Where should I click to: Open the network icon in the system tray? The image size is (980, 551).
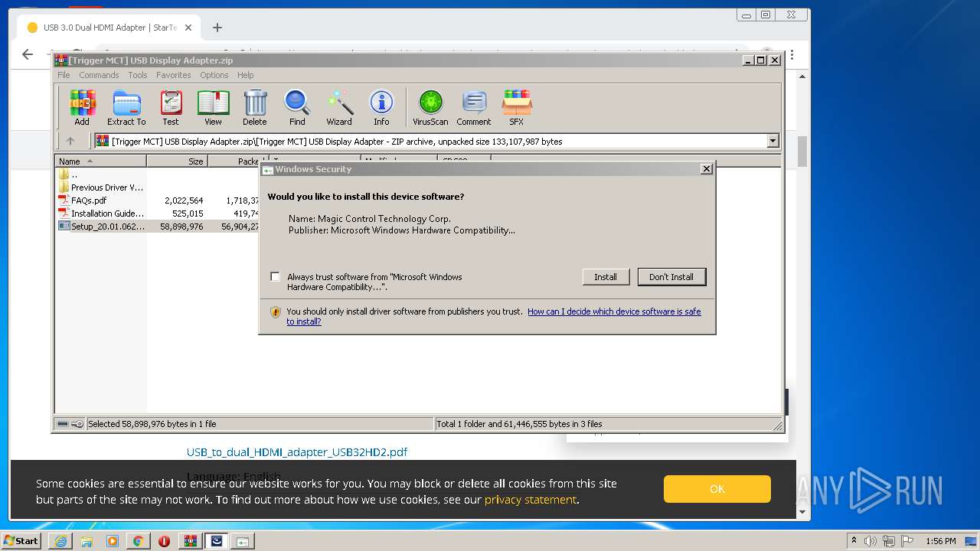point(889,541)
